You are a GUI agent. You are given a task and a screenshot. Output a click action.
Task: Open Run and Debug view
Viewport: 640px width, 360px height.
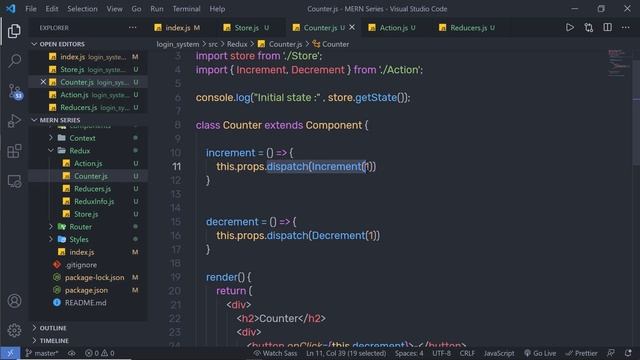pos(14,121)
